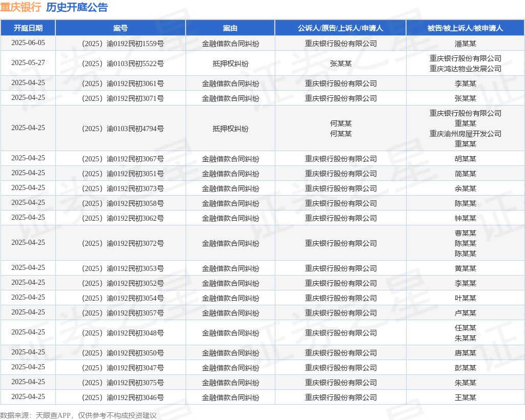Image resolution: width=525 pixels, height=420 pixels.
Task: Click the 数据来源 天眼查APP footer note
Action: (x=78, y=415)
